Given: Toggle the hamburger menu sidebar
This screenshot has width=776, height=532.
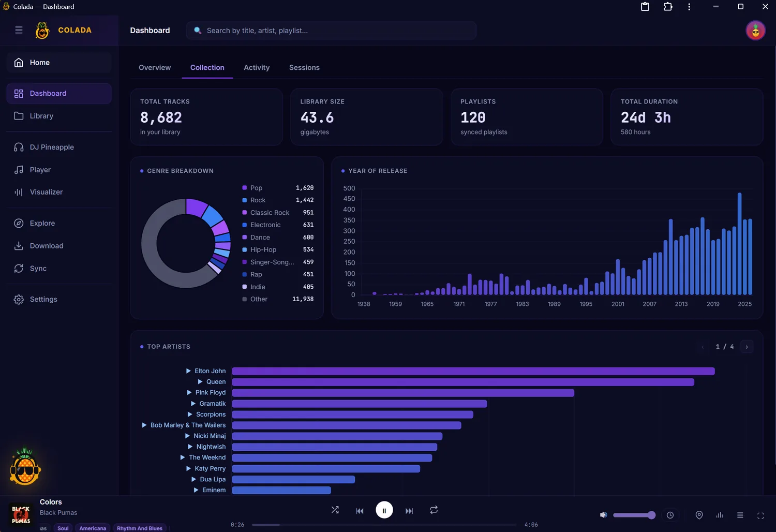Looking at the screenshot, I should 19,30.
